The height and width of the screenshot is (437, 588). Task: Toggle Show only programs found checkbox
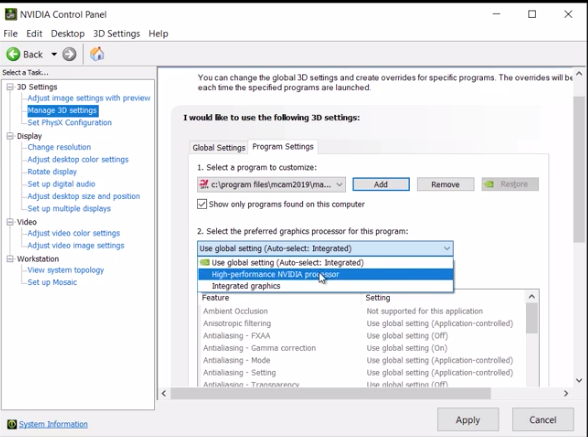coord(202,204)
